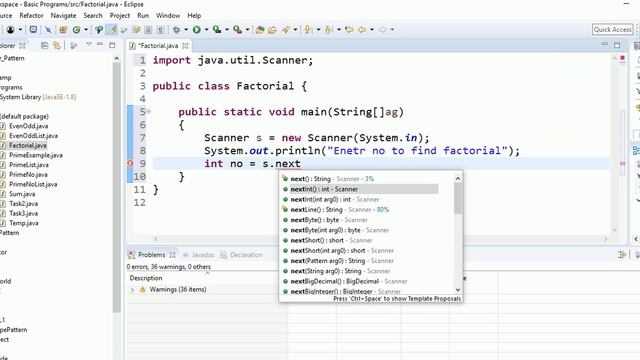Click the Debug bug icon in toolbar
640x360 pixels.
(x=176, y=29)
